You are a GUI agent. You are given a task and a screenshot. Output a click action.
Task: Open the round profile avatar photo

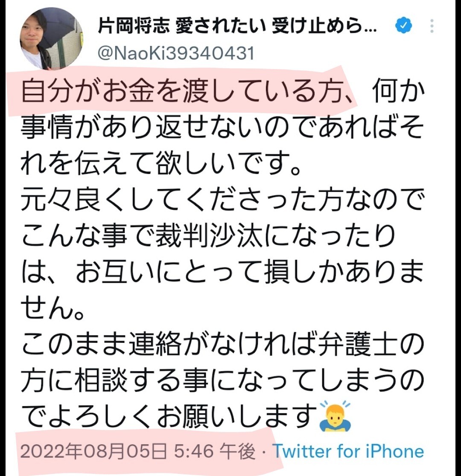point(51,38)
